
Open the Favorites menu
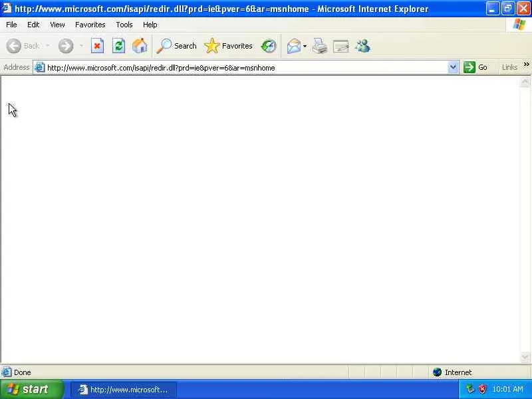[x=90, y=25]
